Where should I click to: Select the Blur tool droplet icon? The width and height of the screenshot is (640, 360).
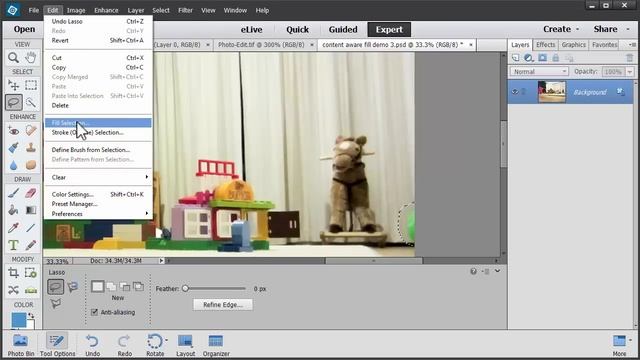click(13, 165)
